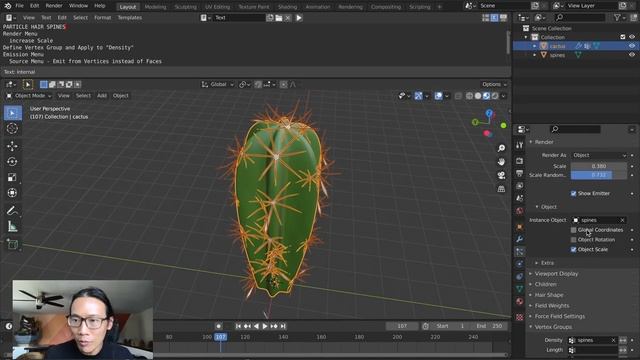Adjust the particle Scale slider

point(599,166)
